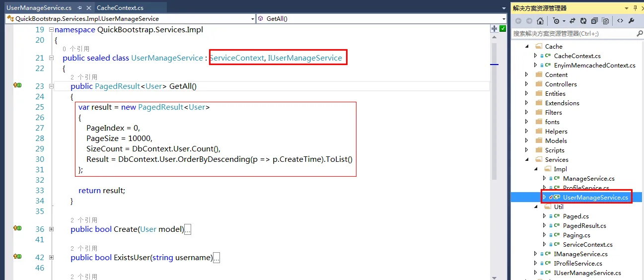The height and width of the screenshot is (280, 644).
Task: Expand the Create method at line 36
Action: (x=51, y=229)
